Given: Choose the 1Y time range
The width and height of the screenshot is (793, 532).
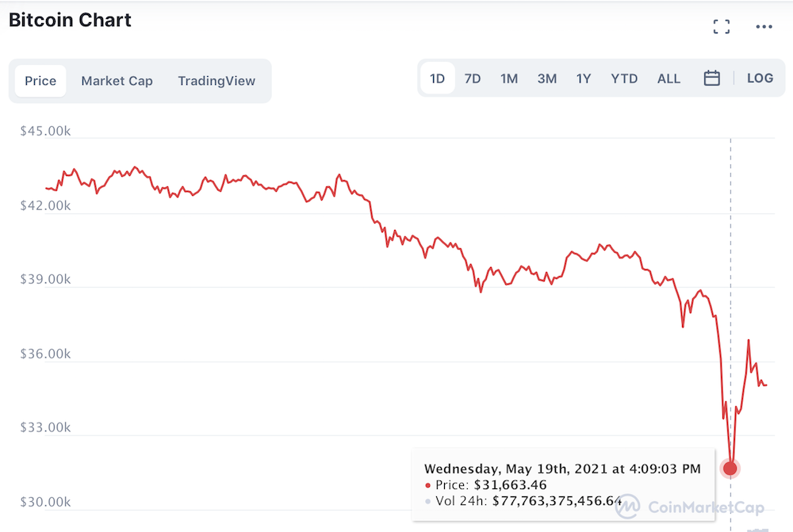Looking at the screenshot, I should coord(583,79).
